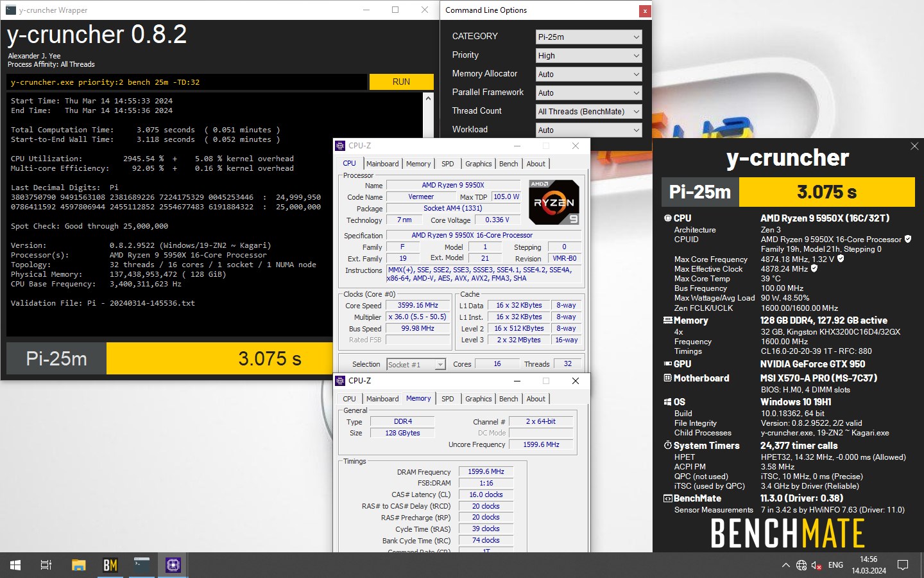Click the BenchMate section icon
The image size is (924, 578).
click(667, 498)
